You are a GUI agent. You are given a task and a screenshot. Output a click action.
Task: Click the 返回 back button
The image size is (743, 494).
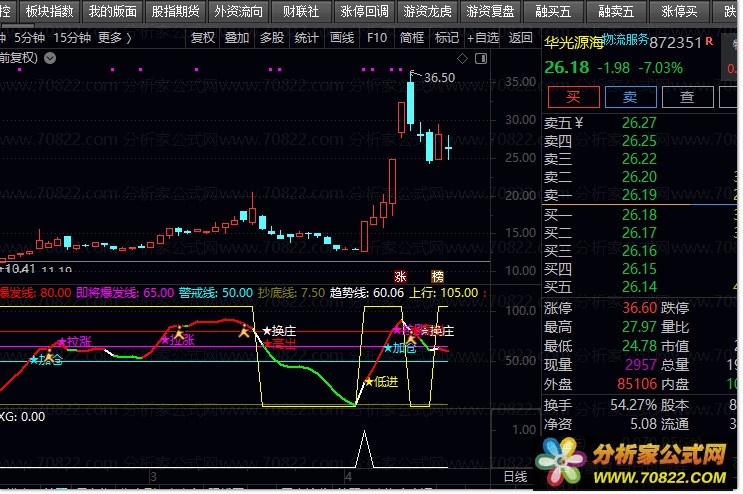(x=520, y=38)
